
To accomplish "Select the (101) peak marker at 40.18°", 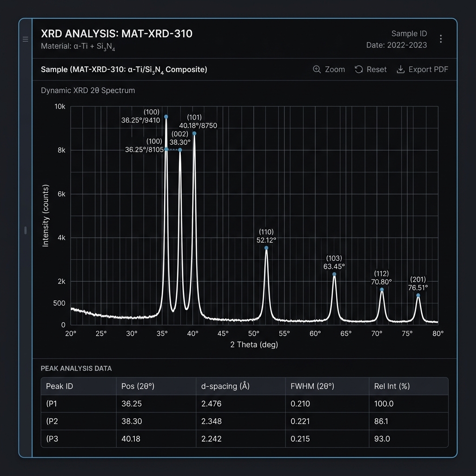I will [x=194, y=133].
